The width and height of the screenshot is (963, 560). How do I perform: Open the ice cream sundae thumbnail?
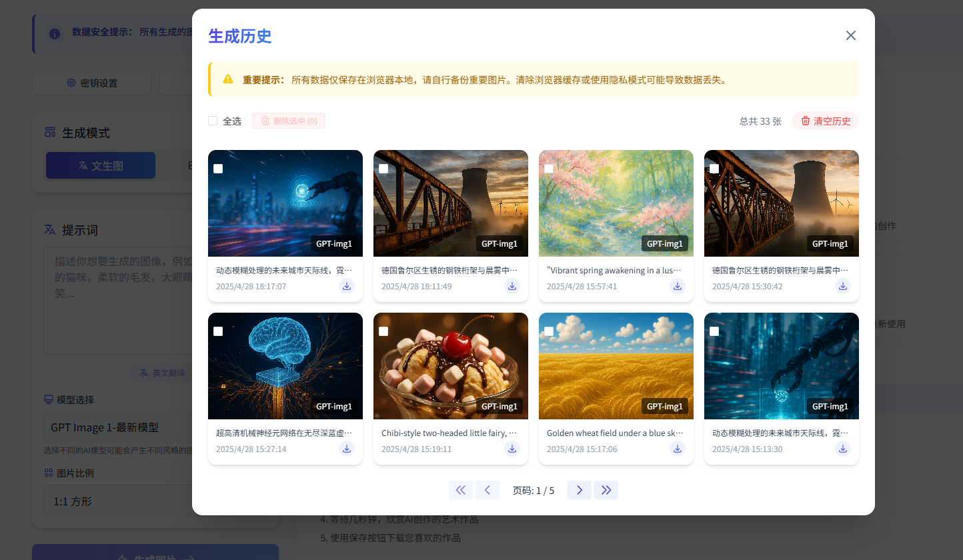click(x=451, y=366)
